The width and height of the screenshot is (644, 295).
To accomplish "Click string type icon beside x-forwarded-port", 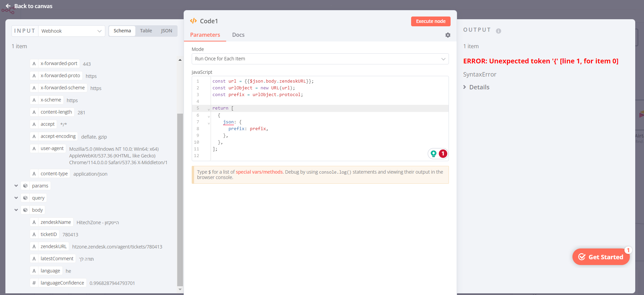I will [x=34, y=63].
